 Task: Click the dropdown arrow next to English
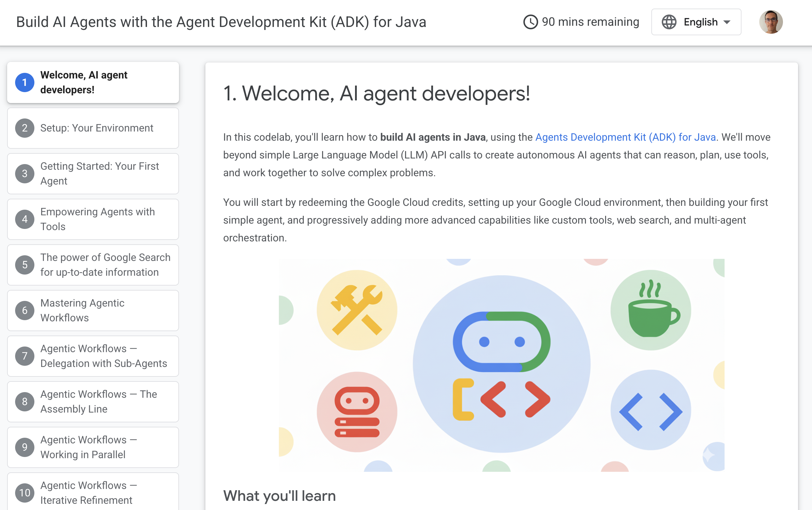point(727,22)
